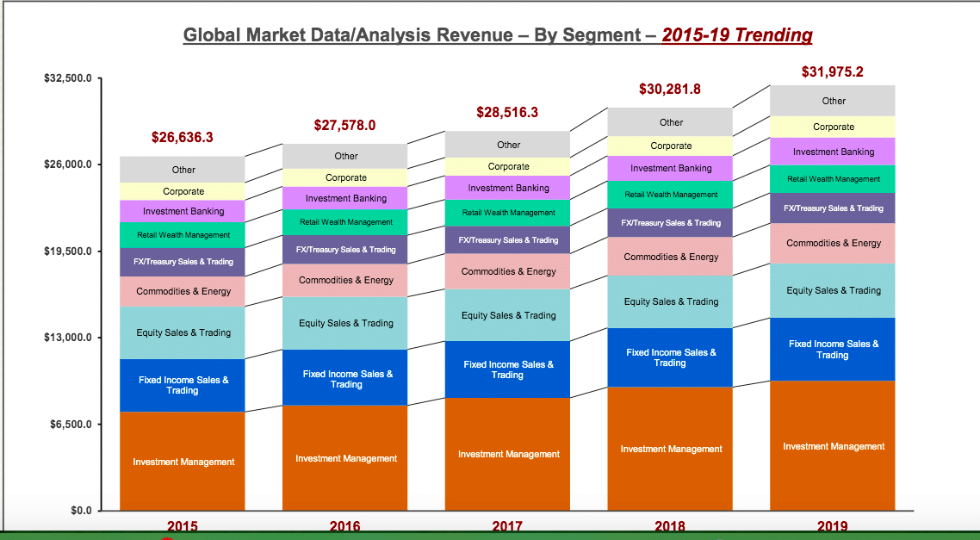Click the 2016 Commodities & Energy segment

tap(345, 281)
